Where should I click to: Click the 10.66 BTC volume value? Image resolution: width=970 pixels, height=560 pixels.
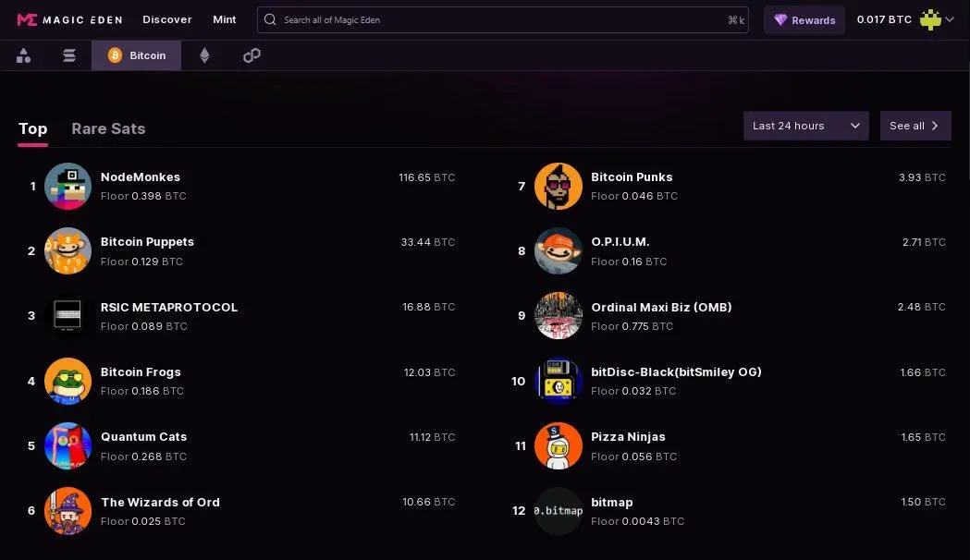[x=429, y=502]
